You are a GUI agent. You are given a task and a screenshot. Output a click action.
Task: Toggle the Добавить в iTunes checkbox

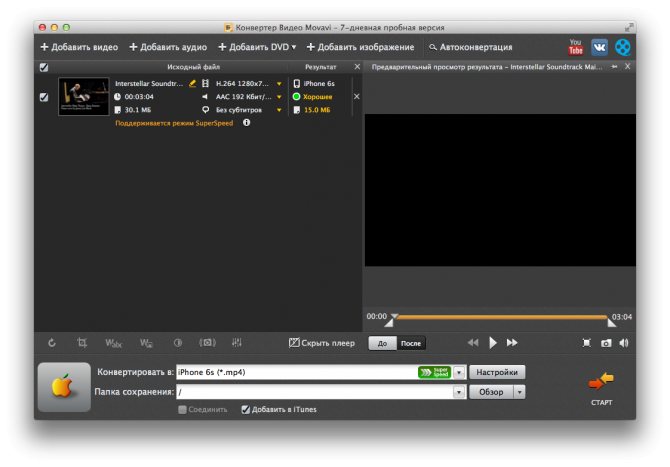(x=246, y=409)
